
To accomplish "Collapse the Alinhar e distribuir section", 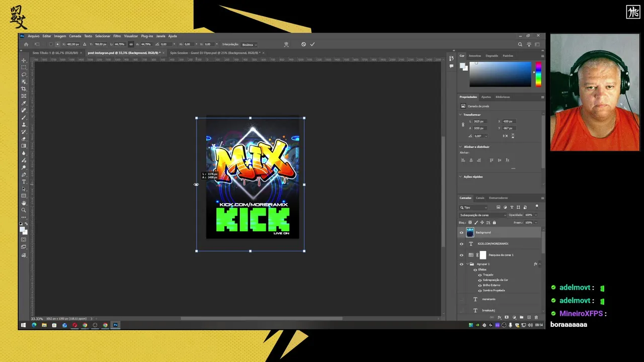I will tap(460, 147).
